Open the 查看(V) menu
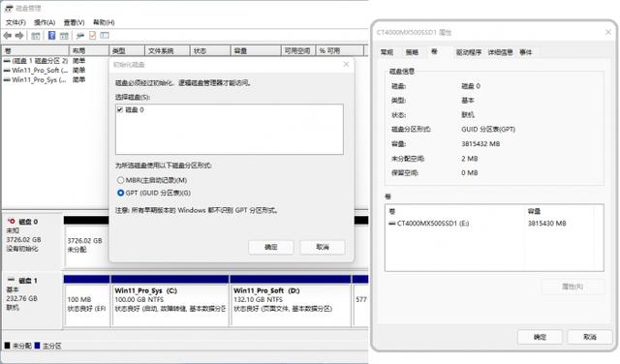 [x=74, y=22]
